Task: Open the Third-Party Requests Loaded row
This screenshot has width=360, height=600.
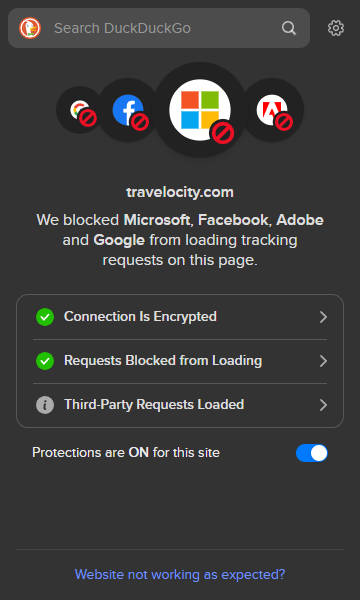Action: click(180, 405)
